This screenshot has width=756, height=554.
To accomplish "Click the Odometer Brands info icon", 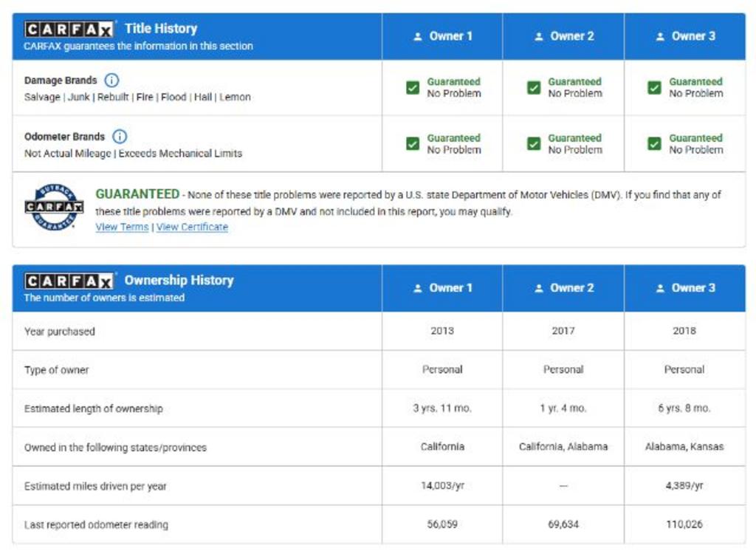I will [x=120, y=137].
